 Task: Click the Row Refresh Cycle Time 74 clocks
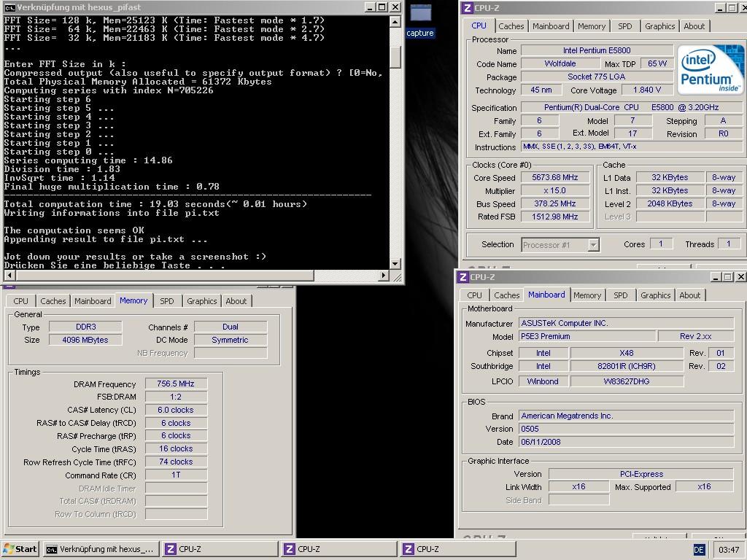pyautogui.click(x=176, y=462)
